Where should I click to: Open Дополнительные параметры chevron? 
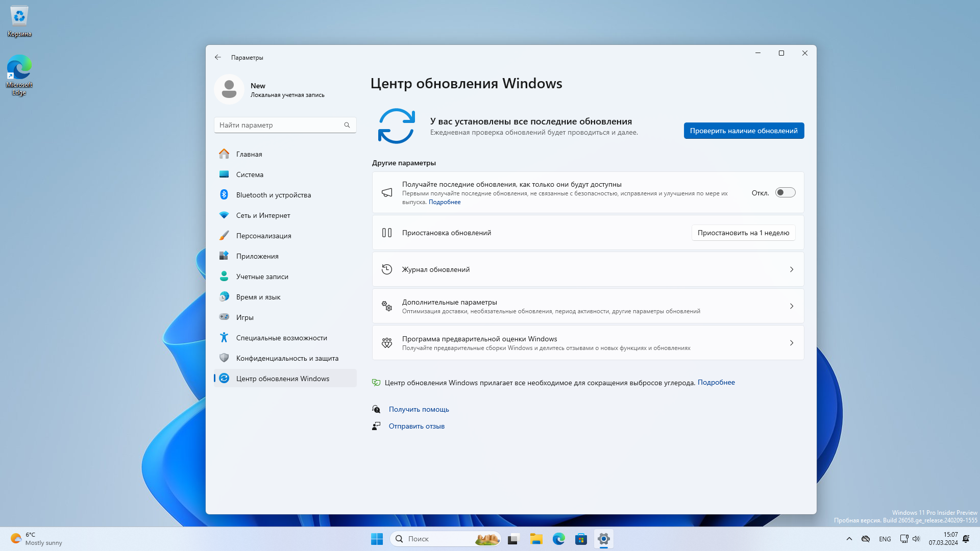pyautogui.click(x=792, y=306)
